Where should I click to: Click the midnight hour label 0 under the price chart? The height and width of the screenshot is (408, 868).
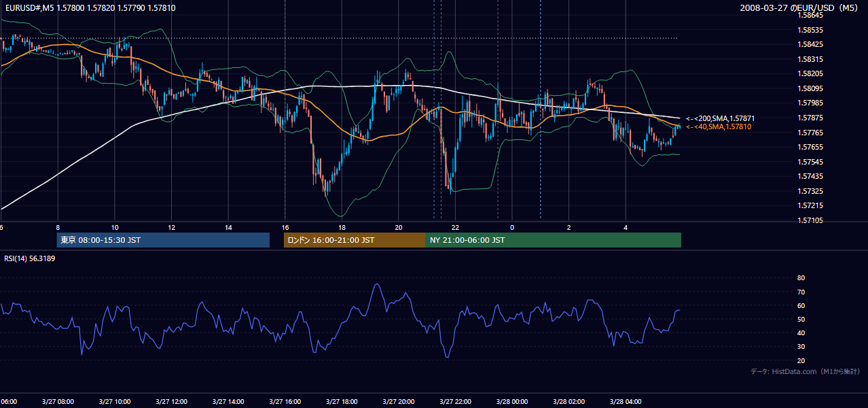pyautogui.click(x=512, y=228)
